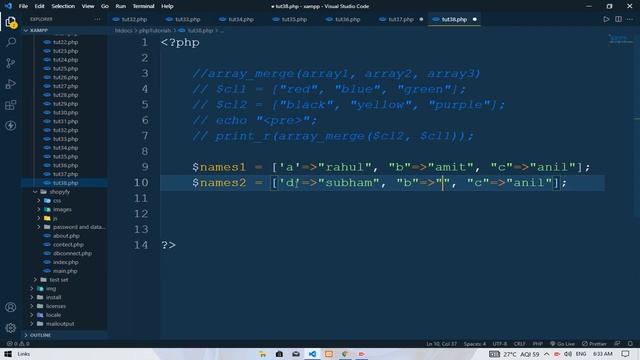Open the Selection menu
This screenshot has width=640, height=360.
[x=63, y=6]
